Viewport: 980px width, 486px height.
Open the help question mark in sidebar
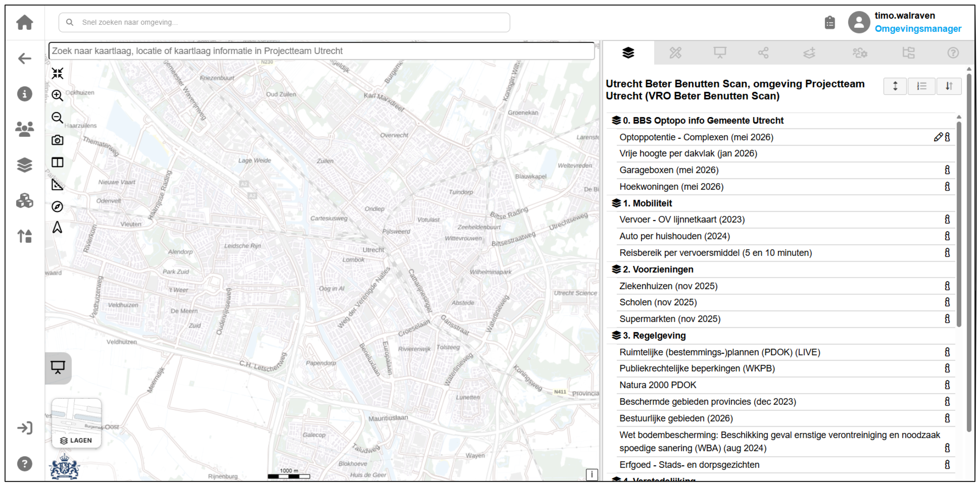coord(25,464)
